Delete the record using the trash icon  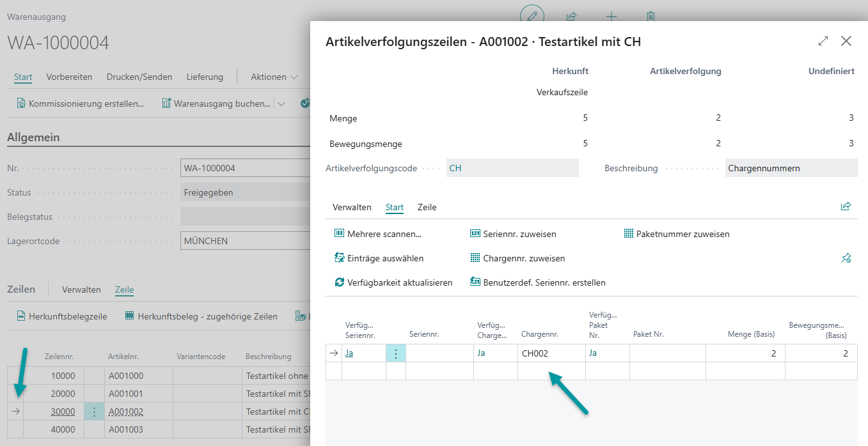[x=651, y=17]
